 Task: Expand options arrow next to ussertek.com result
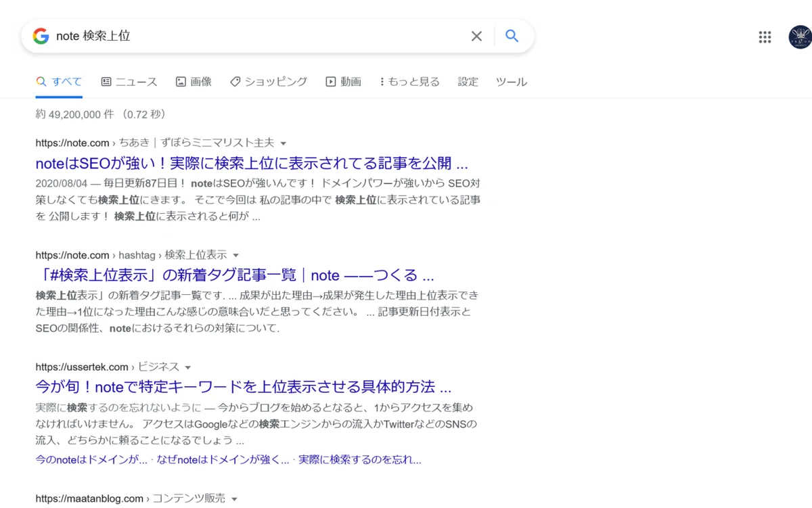click(188, 367)
